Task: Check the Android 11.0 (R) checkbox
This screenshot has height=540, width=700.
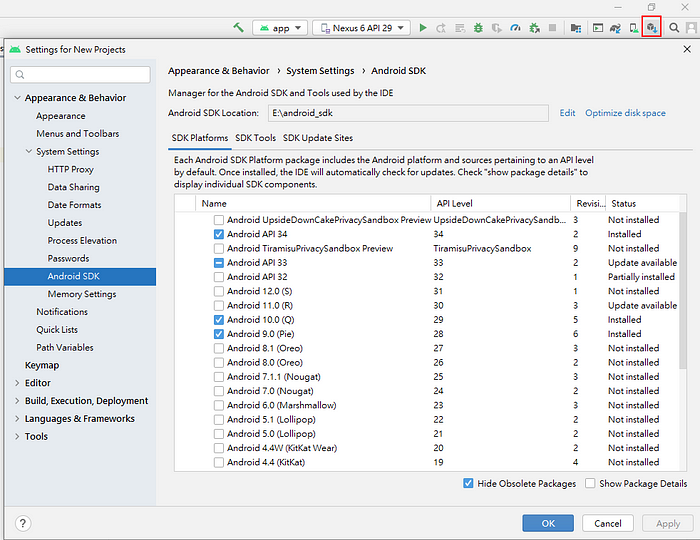Action: [219, 306]
